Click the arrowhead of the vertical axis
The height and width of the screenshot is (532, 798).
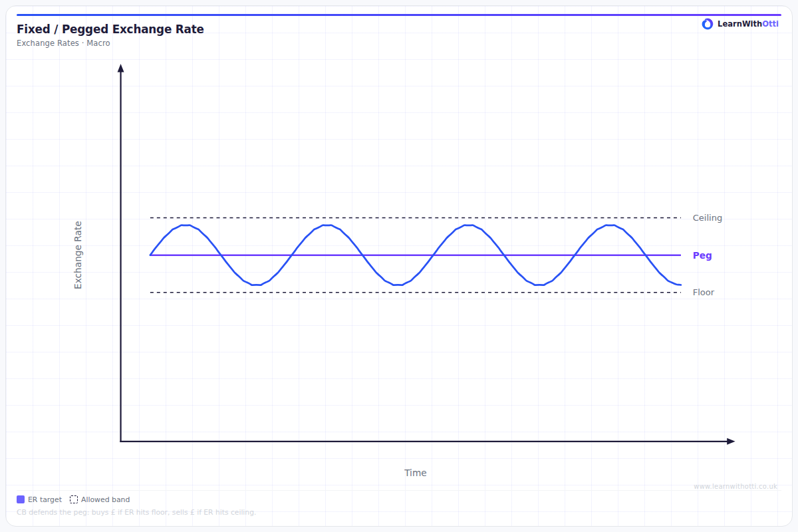tap(120, 68)
